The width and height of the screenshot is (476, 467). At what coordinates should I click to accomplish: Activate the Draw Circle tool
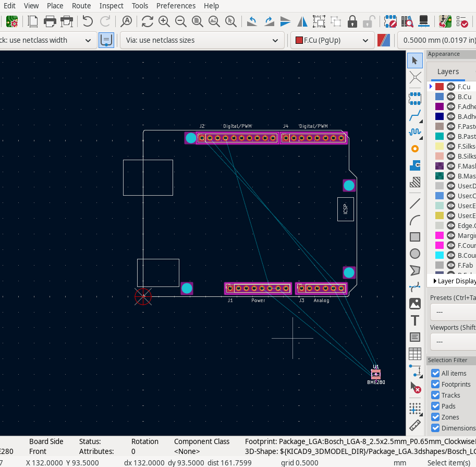pos(415,254)
